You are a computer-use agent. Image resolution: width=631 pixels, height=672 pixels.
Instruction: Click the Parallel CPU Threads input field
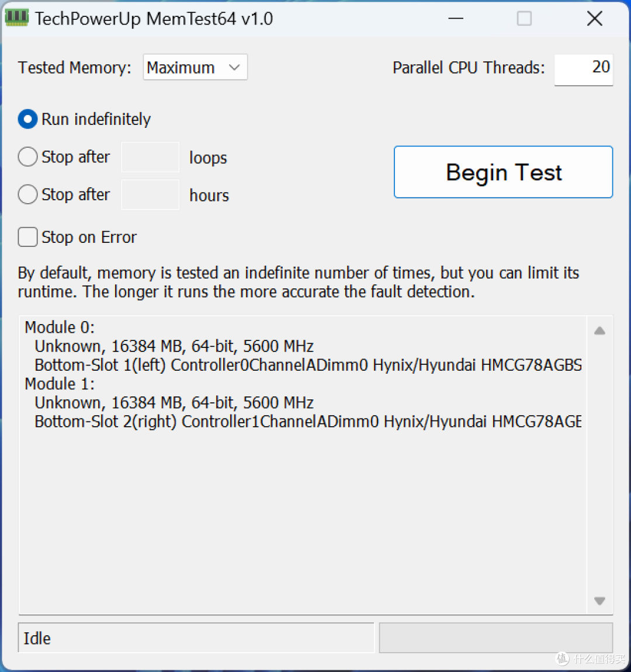584,69
